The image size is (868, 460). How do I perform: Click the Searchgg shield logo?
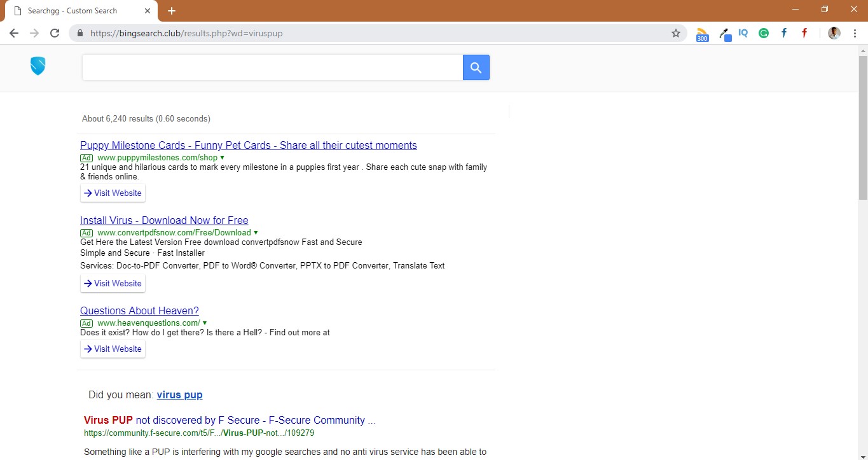pos(38,66)
